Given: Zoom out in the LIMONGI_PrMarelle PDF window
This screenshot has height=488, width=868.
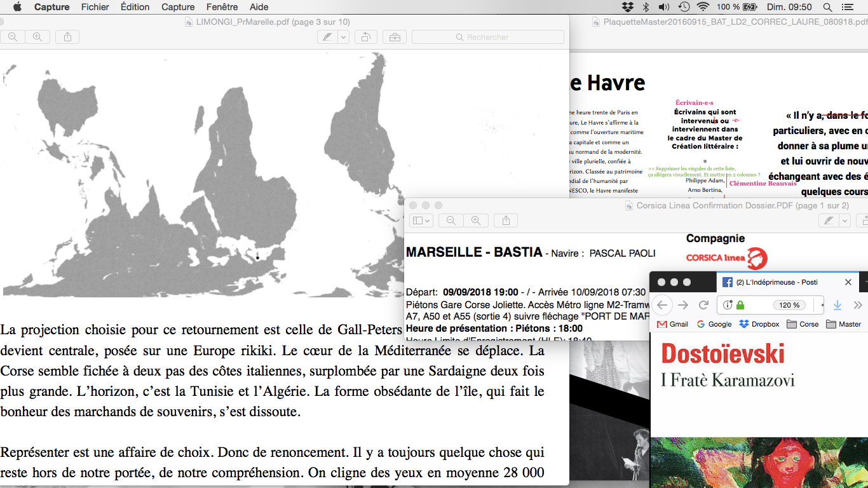Looking at the screenshot, I should click(x=12, y=37).
